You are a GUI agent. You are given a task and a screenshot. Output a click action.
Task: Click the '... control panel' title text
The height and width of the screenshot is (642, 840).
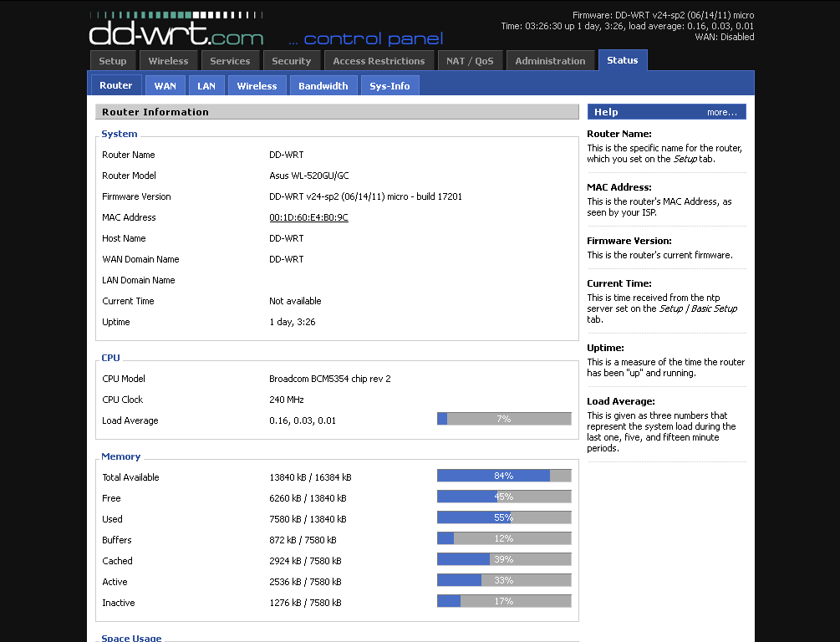(x=366, y=38)
